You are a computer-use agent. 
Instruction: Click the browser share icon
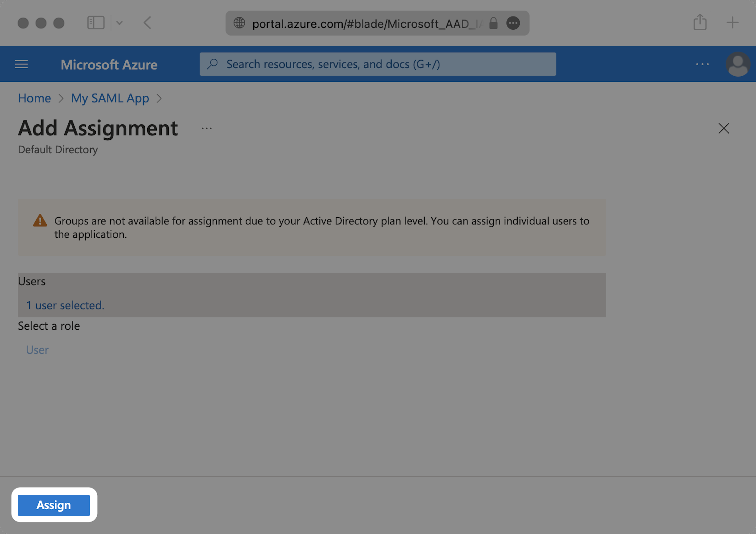(x=700, y=23)
